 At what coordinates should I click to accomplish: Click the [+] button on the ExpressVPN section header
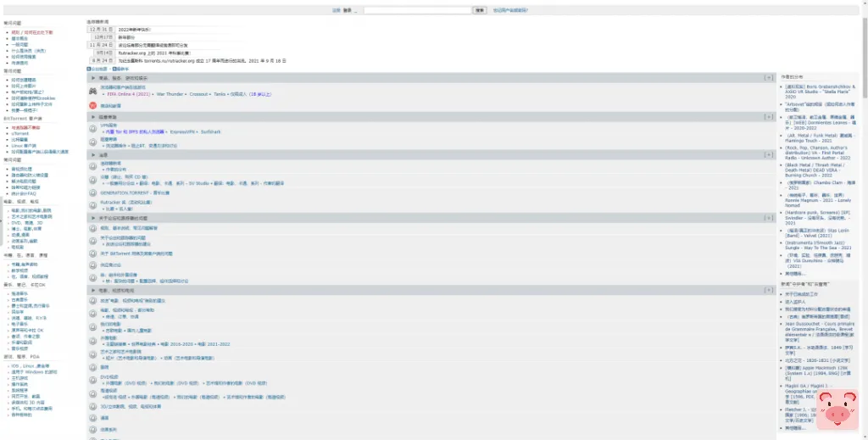768,117
